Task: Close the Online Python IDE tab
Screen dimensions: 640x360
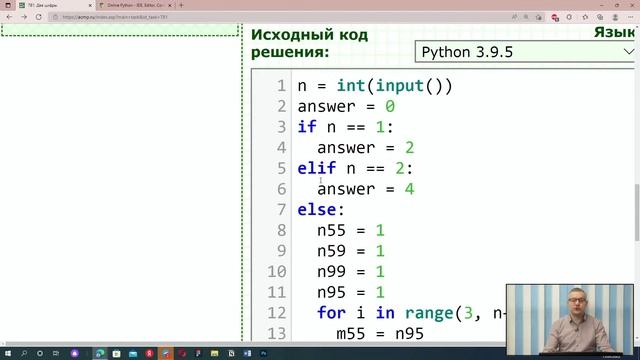Action: coord(170,6)
